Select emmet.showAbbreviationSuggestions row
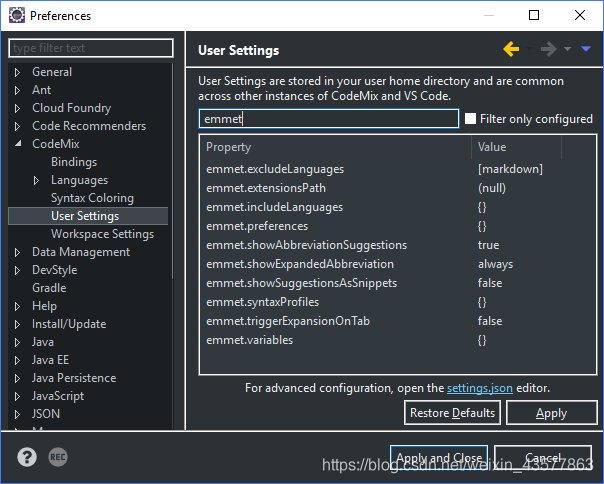 398,245
